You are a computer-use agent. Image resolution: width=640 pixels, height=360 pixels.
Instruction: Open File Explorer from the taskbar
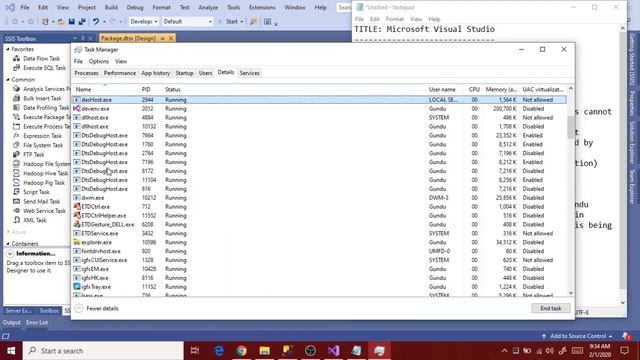[x=264, y=351]
